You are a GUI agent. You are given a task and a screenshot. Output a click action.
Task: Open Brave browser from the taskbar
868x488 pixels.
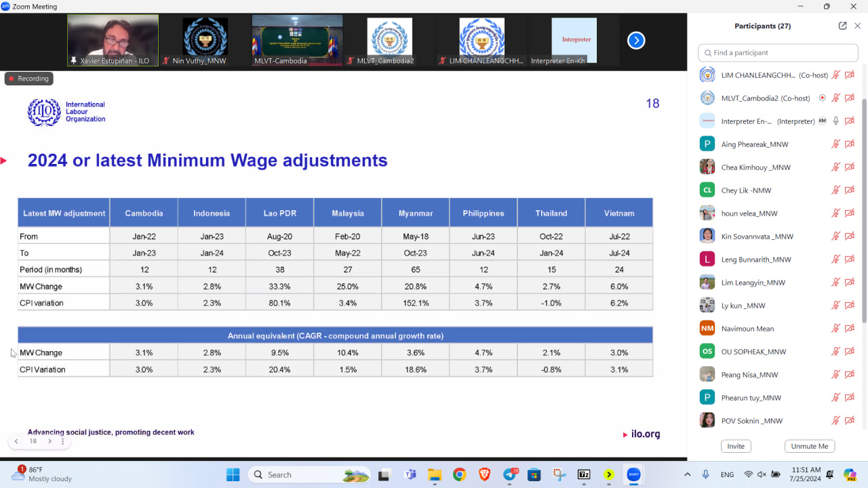[484, 474]
